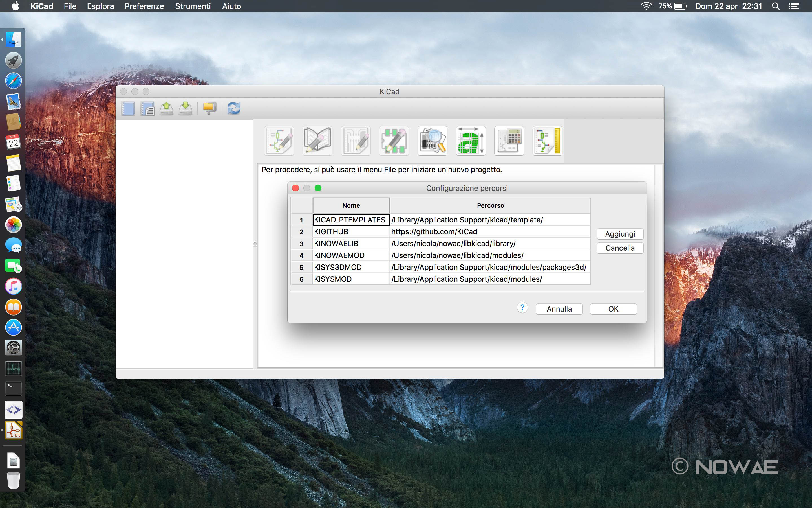Click Annulla to dismiss dialog
Screen dimensions: 812x508
click(x=559, y=309)
